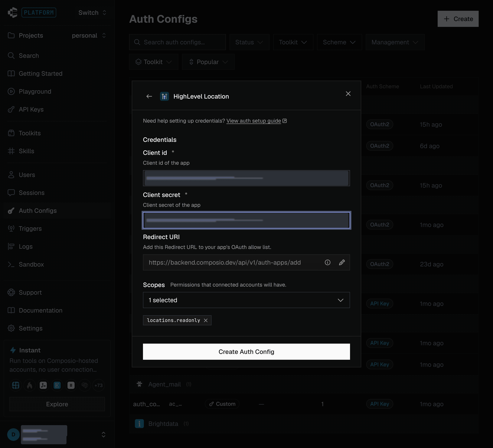Click the +73 more tools badge
493x448 pixels.
(99, 385)
